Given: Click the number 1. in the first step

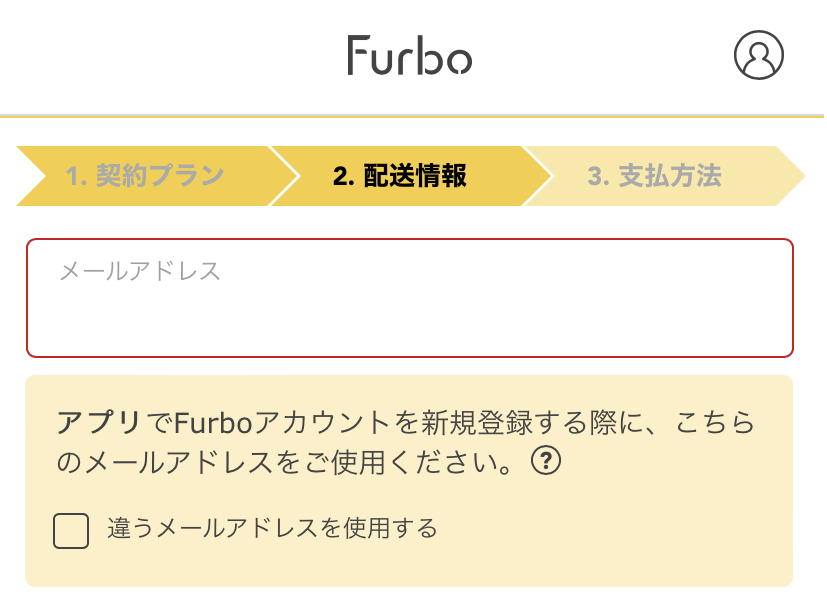Looking at the screenshot, I should 77,177.
